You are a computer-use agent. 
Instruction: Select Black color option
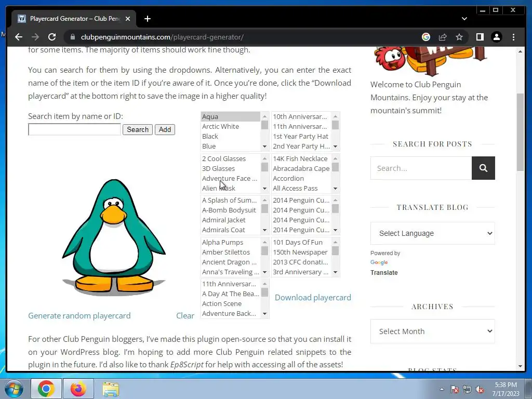pos(230,136)
